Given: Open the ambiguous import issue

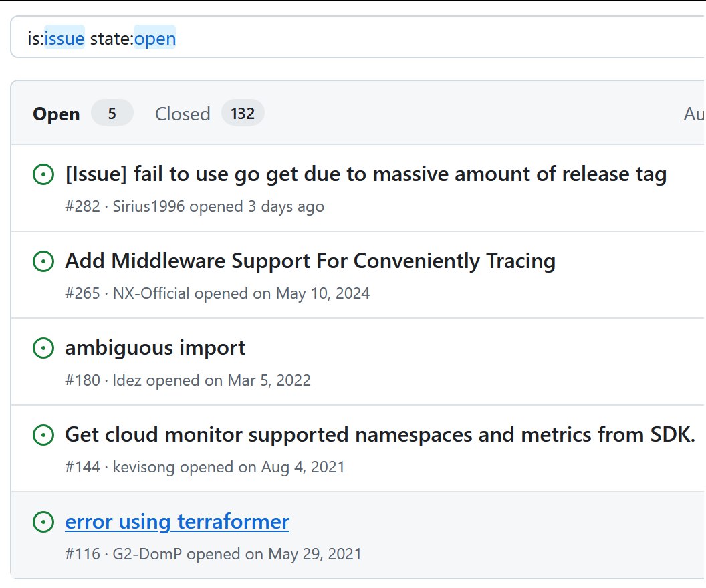Looking at the screenshot, I should pyautogui.click(x=155, y=347).
